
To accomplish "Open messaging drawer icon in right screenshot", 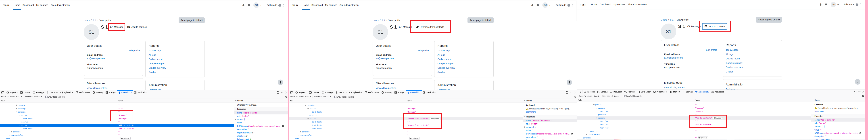I will 826,4.
